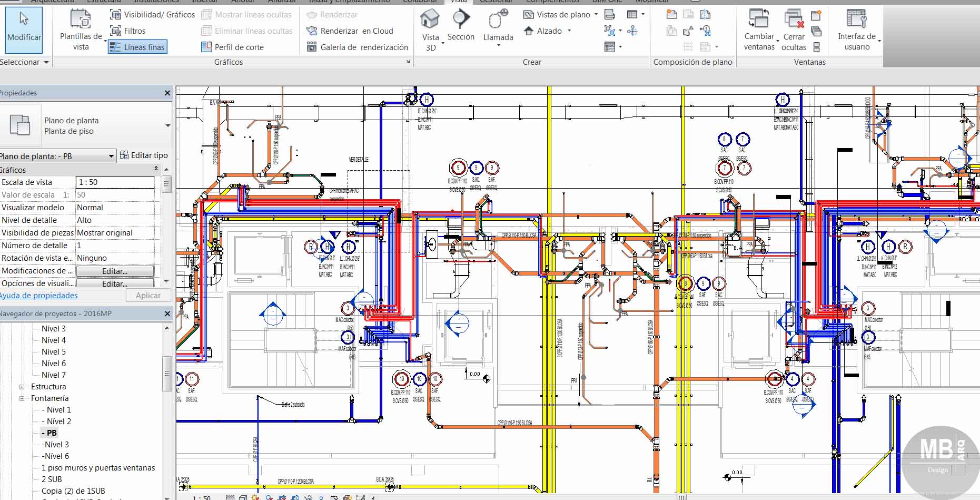Collapse the Fontanería tree node
Viewport: 980px width, 500px height.
coord(22,398)
